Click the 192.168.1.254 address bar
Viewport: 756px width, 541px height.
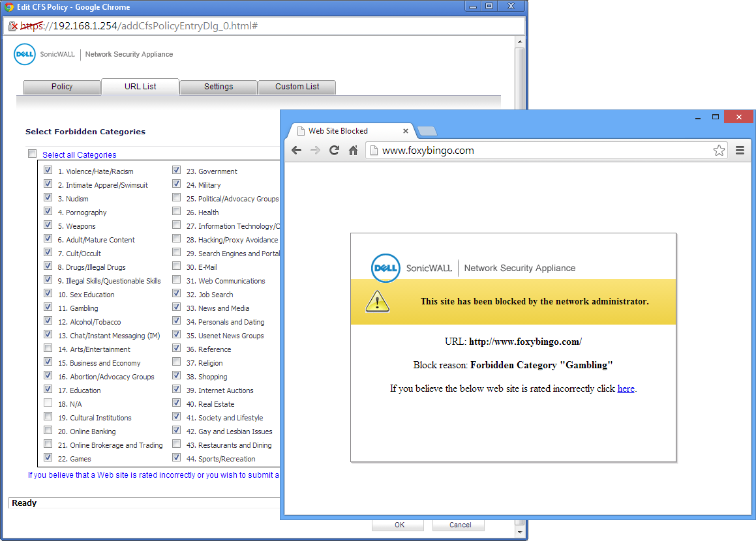[264, 25]
